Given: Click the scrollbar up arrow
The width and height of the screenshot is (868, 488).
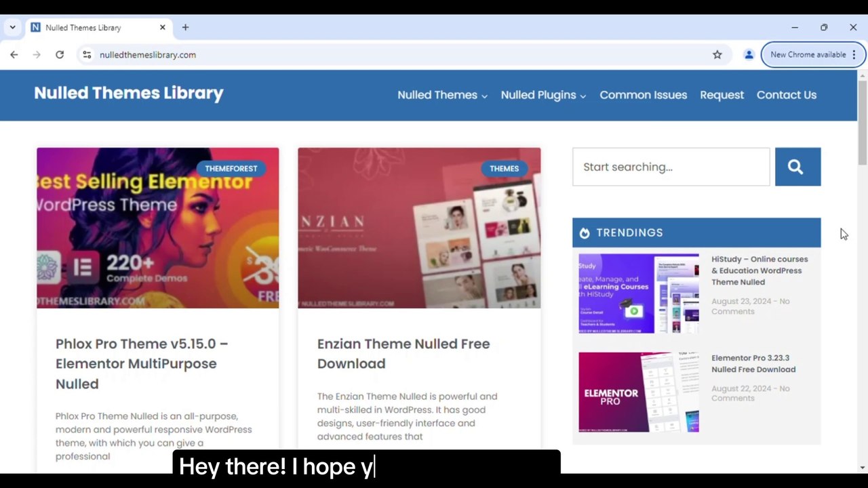Looking at the screenshot, I should tap(862, 75).
